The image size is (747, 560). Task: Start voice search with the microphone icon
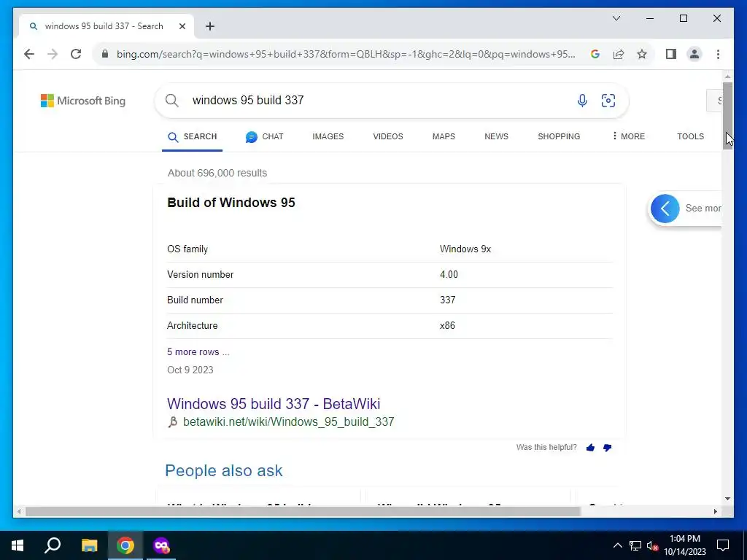[581, 101]
